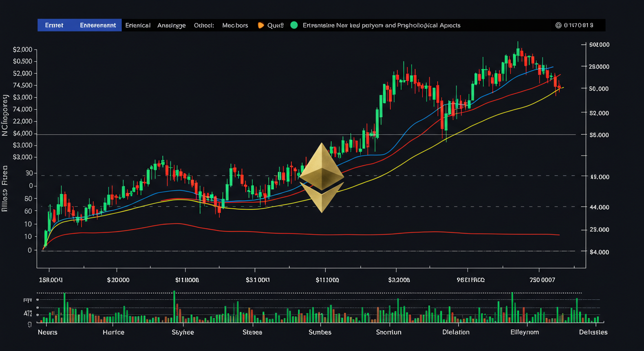
Task: Click the gold Ethereum logo on the chart
Action: [322, 178]
